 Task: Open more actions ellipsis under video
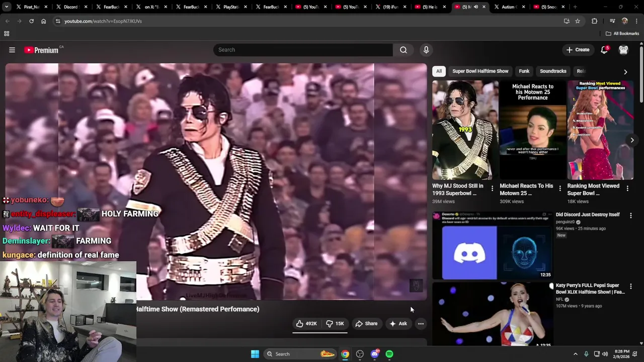pyautogui.click(x=421, y=324)
